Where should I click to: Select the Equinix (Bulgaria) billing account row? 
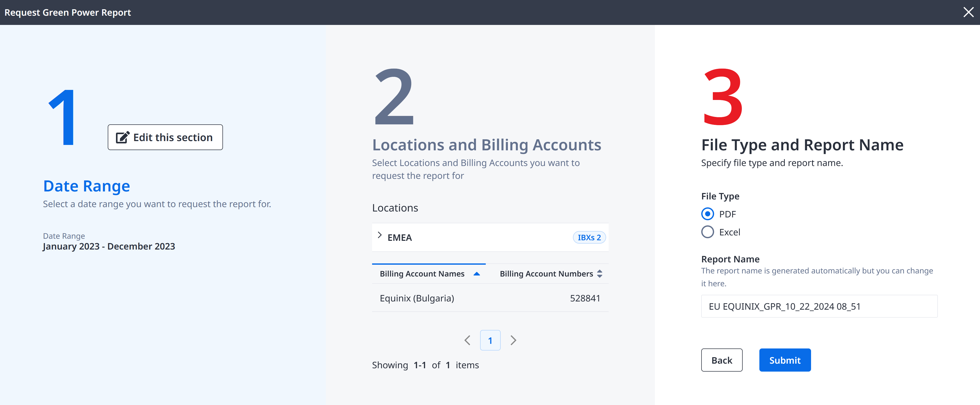[x=490, y=298]
